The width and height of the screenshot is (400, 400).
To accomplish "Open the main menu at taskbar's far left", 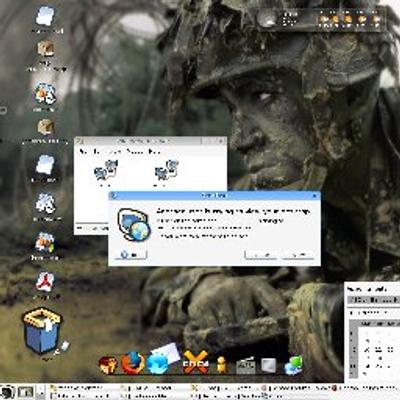I will click(x=7, y=392).
